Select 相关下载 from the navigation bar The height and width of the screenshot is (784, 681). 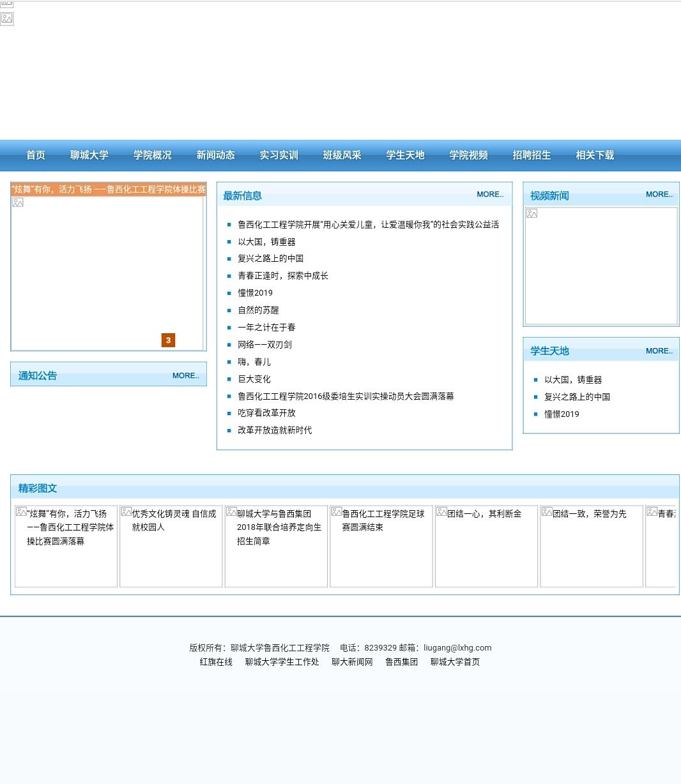pos(595,155)
